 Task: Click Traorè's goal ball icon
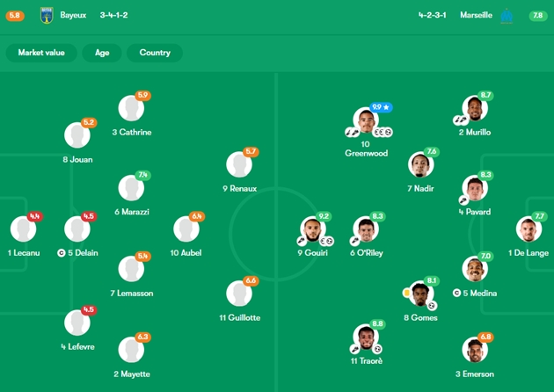point(377,349)
